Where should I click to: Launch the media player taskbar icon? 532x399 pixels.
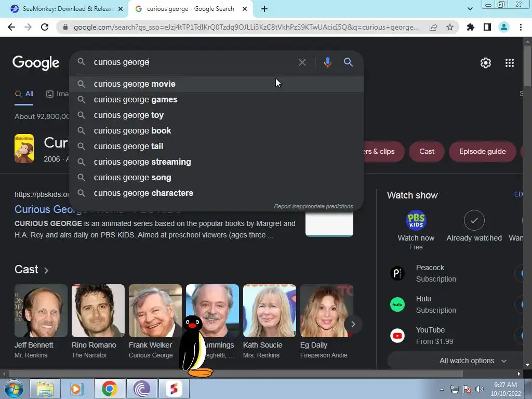tap(77, 389)
